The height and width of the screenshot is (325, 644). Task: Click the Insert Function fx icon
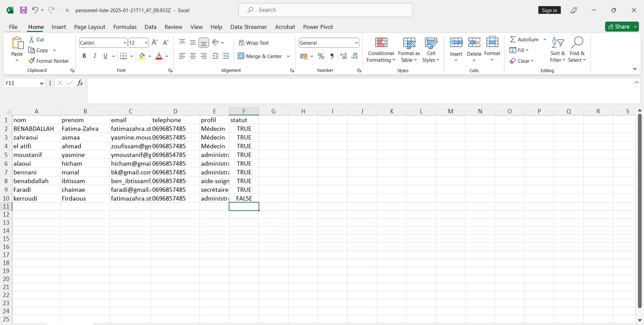pos(80,83)
